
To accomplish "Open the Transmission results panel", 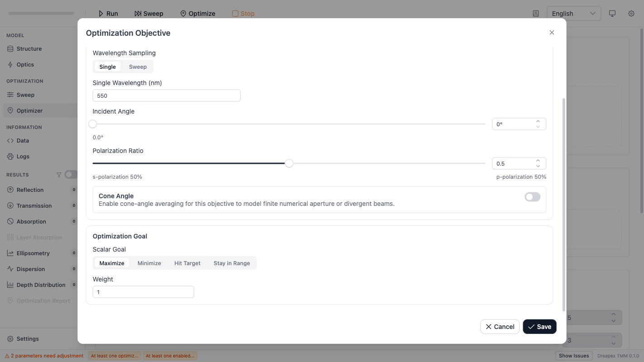I will pyautogui.click(x=34, y=205).
